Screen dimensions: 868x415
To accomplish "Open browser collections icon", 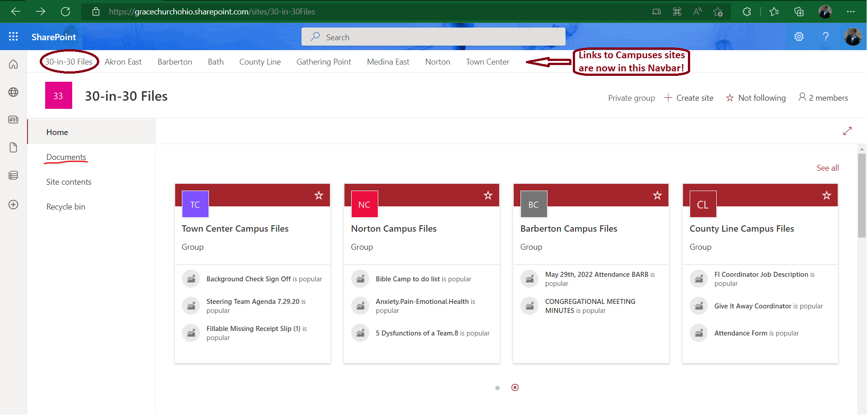I will 799,11.
